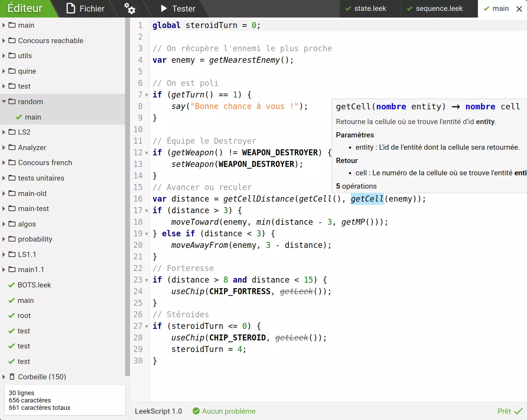Click the probability folder icon

12,239
